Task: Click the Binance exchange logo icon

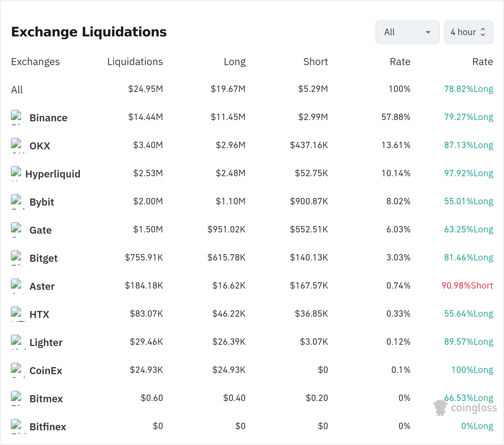Action: coord(16,117)
